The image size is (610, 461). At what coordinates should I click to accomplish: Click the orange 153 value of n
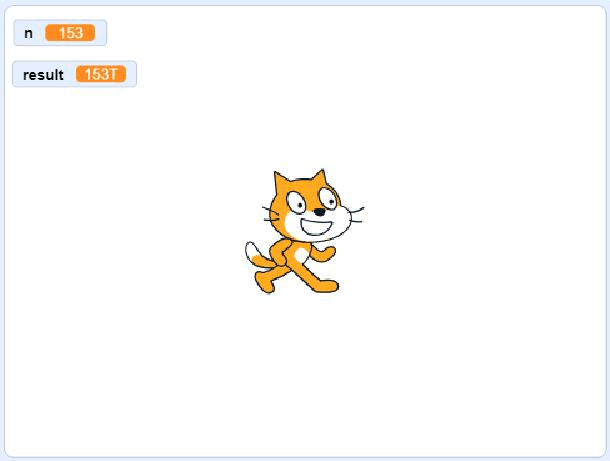(x=70, y=33)
